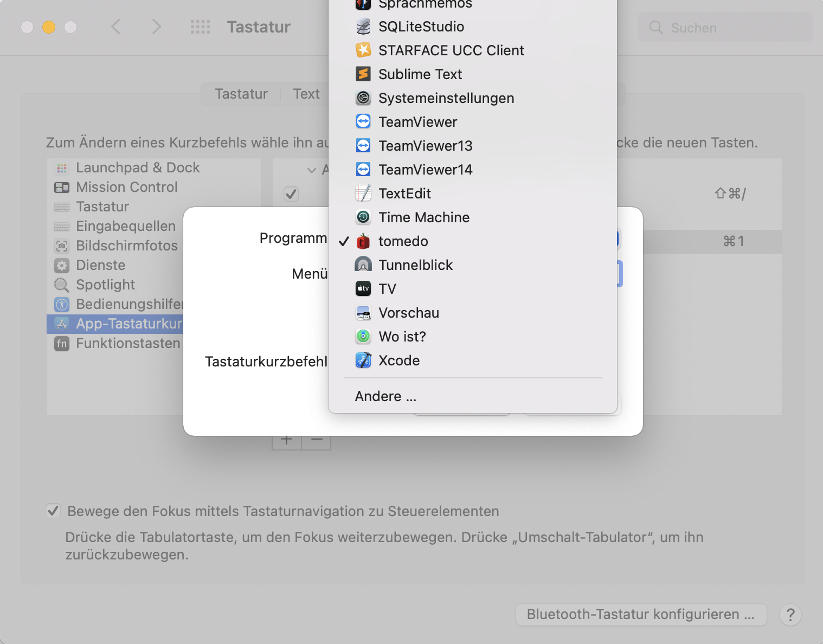Select the TeamViewer14 entry
823x644 pixels.
[x=472, y=170]
